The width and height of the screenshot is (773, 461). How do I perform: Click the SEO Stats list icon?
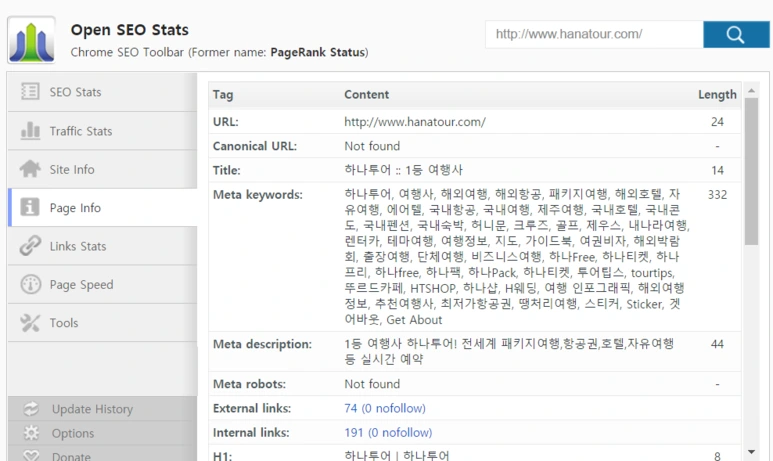[x=30, y=92]
